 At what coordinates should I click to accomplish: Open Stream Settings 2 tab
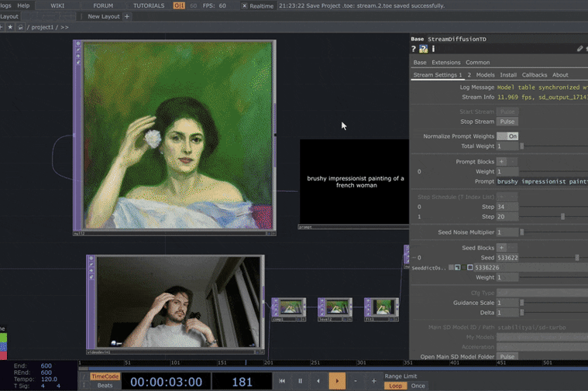tap(469, 75)
